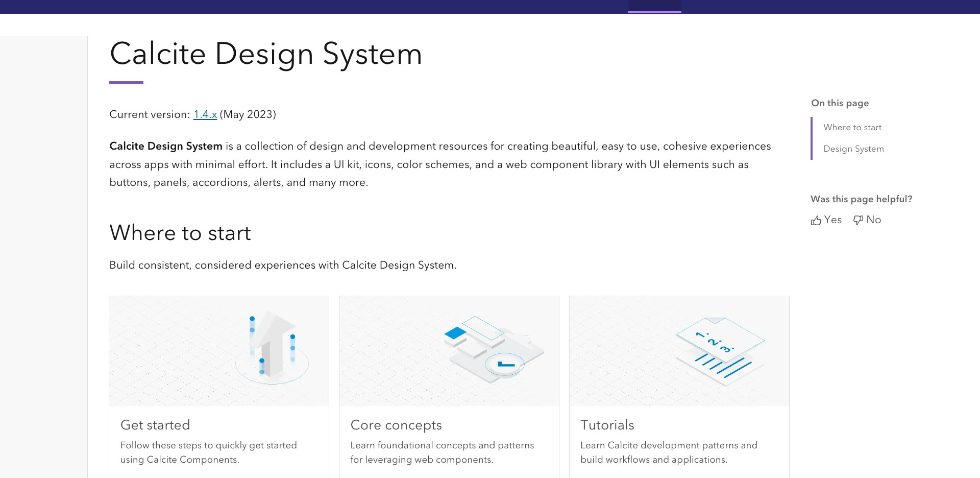Click the 'Where to start' section heading
The height and width of the screenshot is (478, 980).
(180, 233)
